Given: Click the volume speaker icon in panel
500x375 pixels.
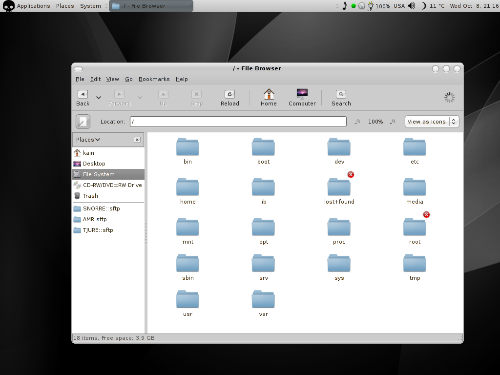Looking at the screenshot, I should tap(412, 6).
